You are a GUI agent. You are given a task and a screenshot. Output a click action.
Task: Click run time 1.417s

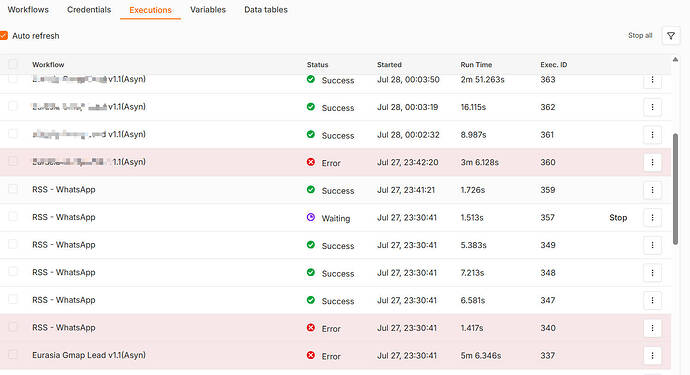coord(472,328)
